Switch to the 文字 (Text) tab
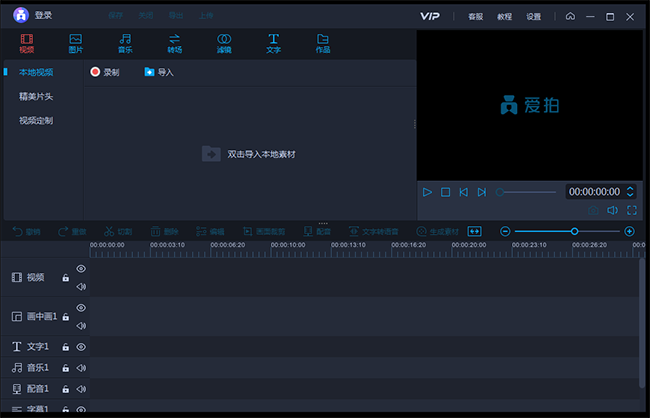650x418 pixels. coord(273,42)
